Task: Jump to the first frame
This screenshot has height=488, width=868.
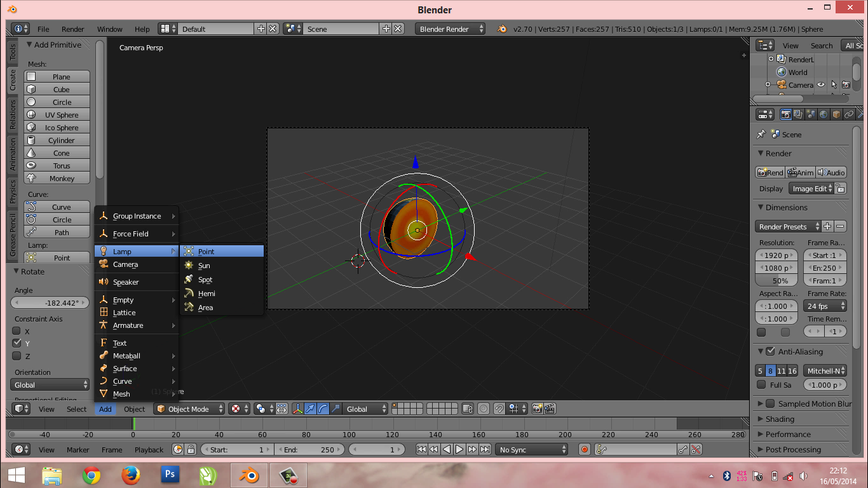Action: tap(421, 450)
